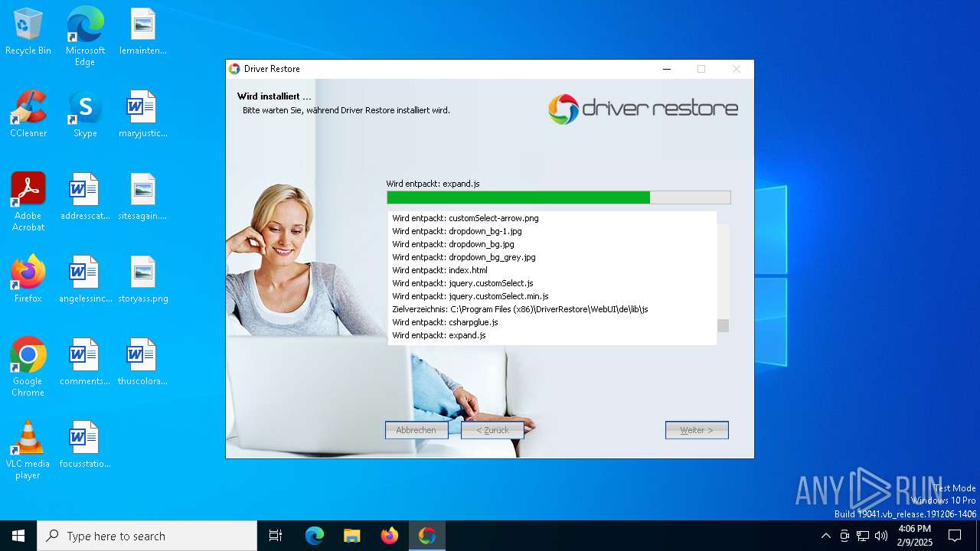Select the focusstatio... Word document

[x=85, y=445]
